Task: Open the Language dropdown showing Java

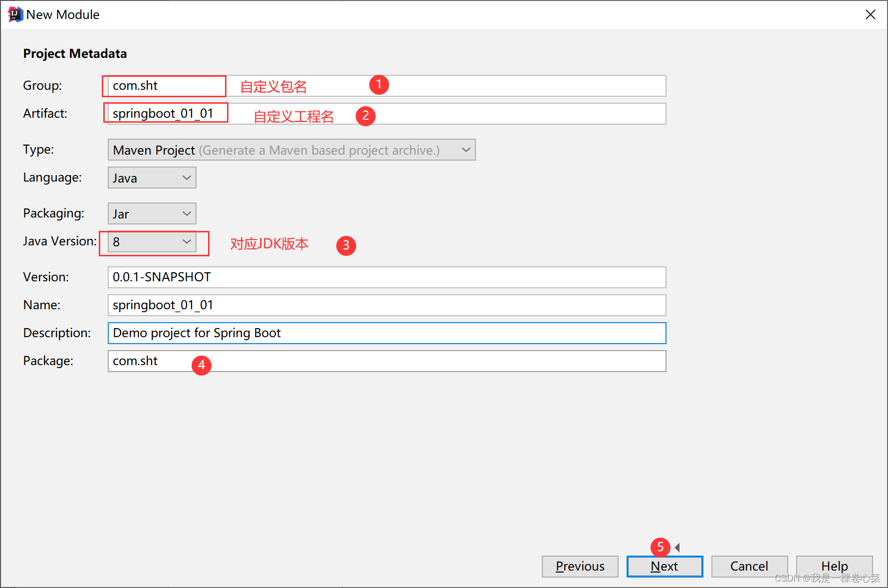Action: 152,178
